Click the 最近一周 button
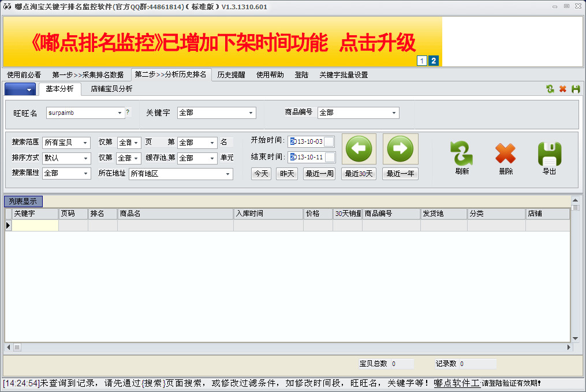Viewport: 586px width, 392px height. pyautogui.click(x=319, y=174)
